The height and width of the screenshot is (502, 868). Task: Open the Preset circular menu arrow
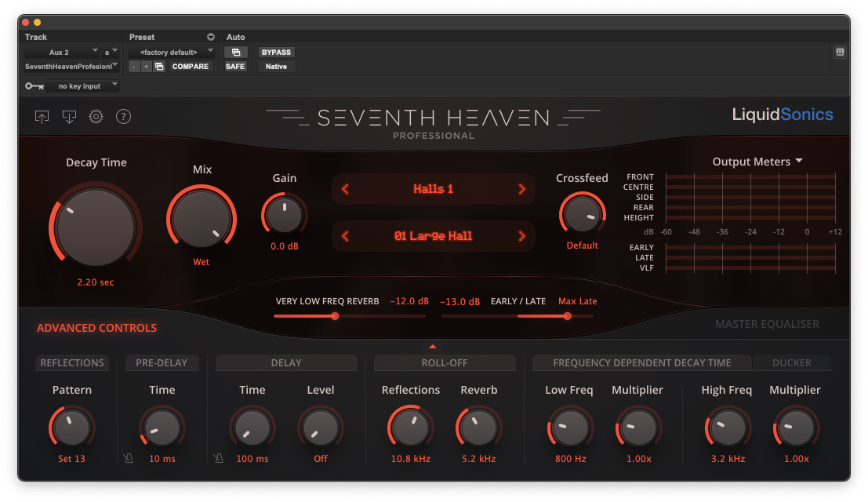point(211,37)
